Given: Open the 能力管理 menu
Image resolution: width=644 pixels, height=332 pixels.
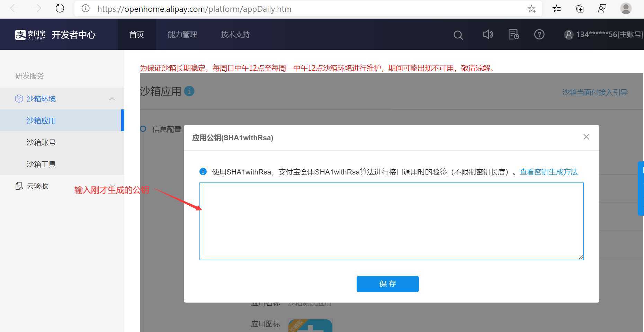Looking at the screenshot, I should 182,34.
